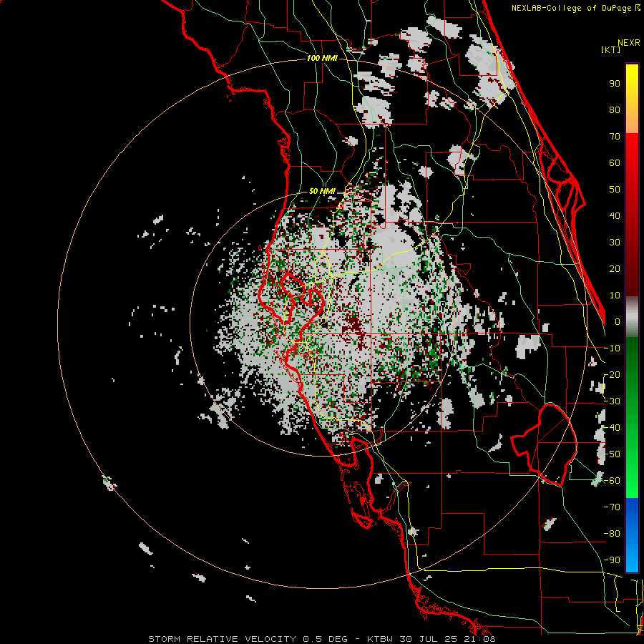This screenshot has width=644, height=644.
Task: Click the -60 value on velocity scale
Action: click(612, 481)
